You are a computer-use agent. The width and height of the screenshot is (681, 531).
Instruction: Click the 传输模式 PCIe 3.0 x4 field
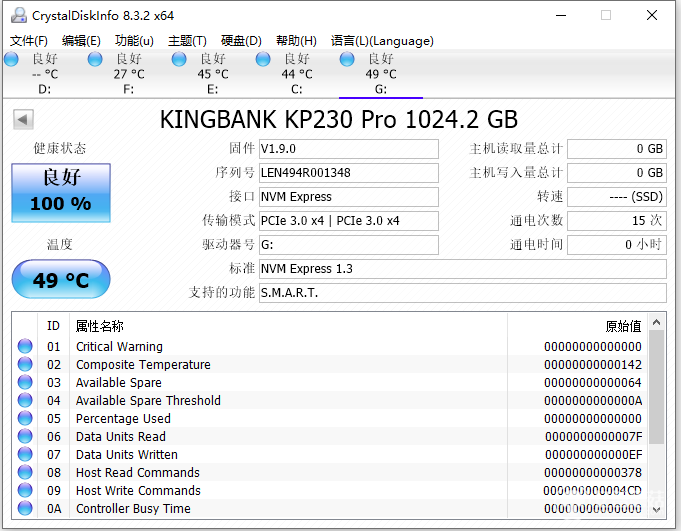349,221
